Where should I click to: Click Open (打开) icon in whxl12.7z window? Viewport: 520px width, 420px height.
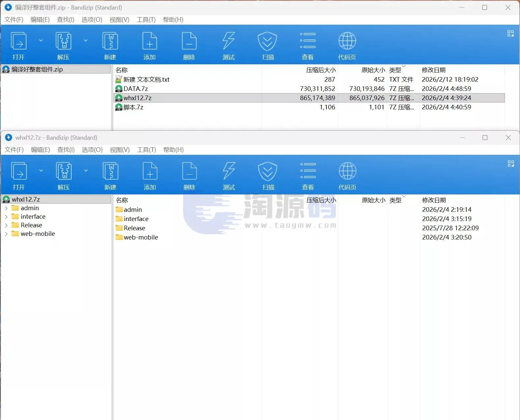pos(19,171)
